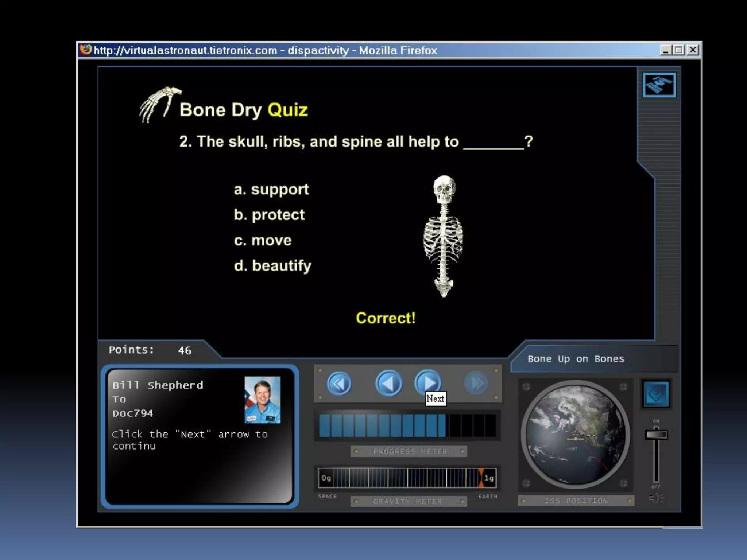Click the 0g label on gravity meter
This screenshot has width=747, height=560.
(x=326, y=478)
